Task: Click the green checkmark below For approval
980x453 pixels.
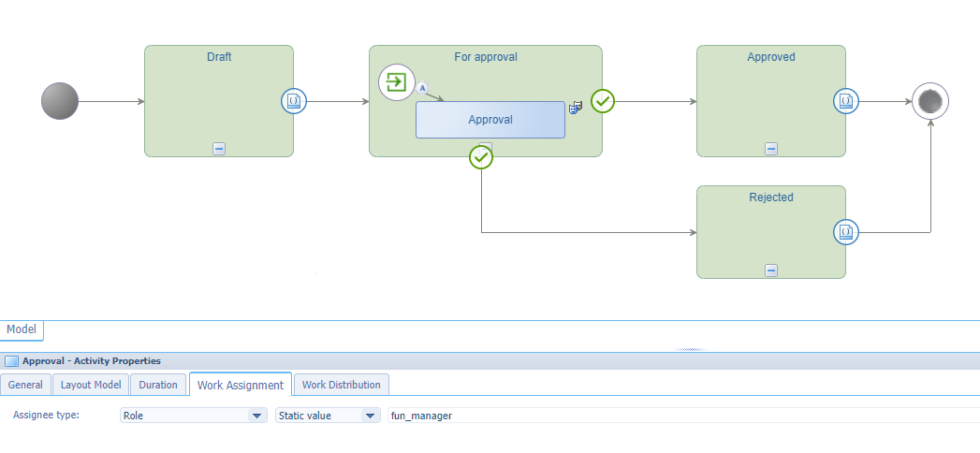Action: point(481,157)
